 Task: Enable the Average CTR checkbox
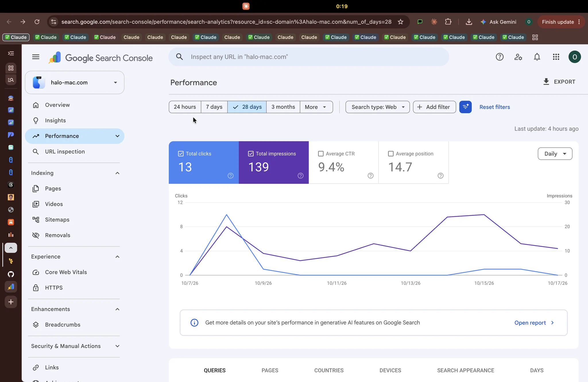[x=321, y=154]
